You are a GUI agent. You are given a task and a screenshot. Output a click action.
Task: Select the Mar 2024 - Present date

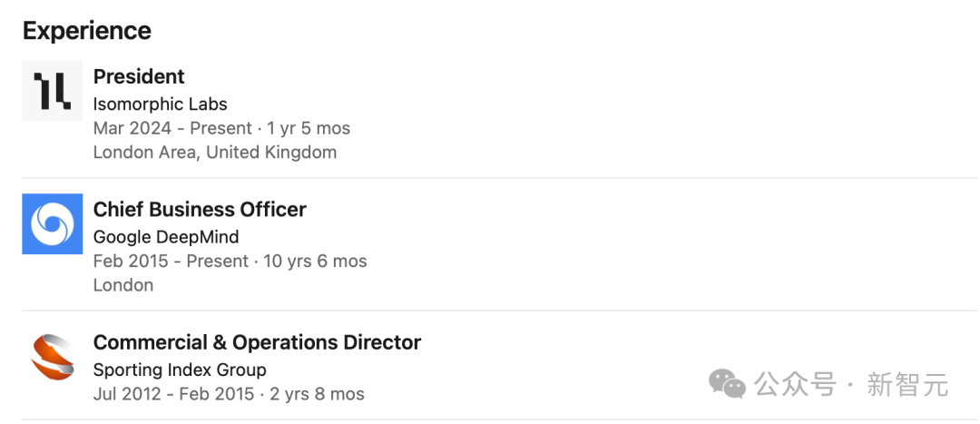(171, 128)
